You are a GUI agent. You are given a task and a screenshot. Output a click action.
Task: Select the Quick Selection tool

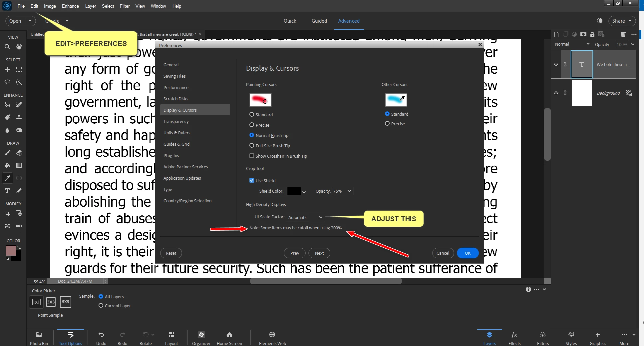[x=19, y=82]
